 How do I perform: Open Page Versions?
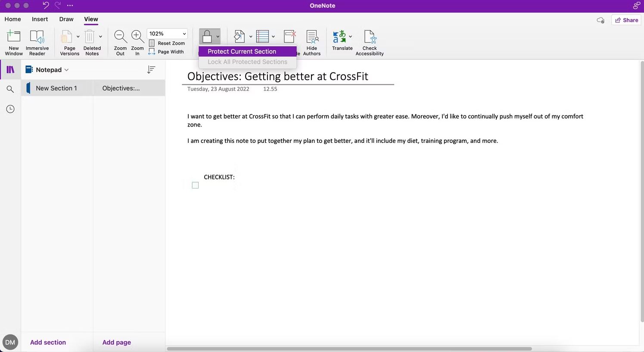69,42
